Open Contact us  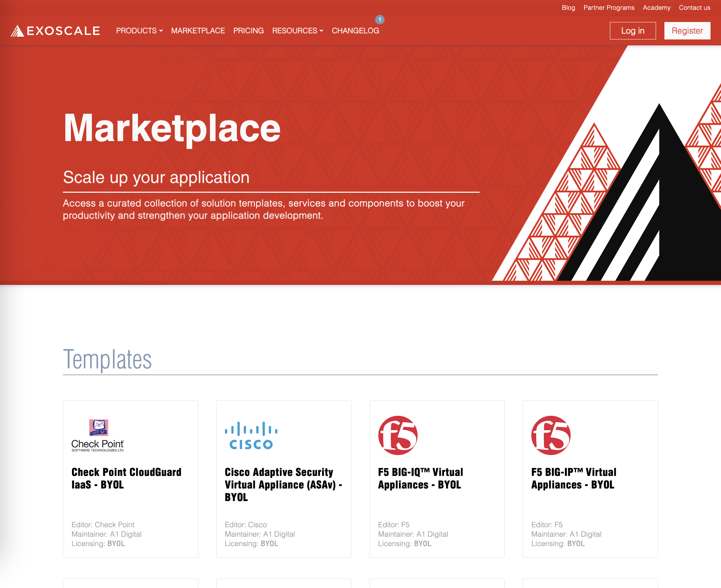point(694,8)
